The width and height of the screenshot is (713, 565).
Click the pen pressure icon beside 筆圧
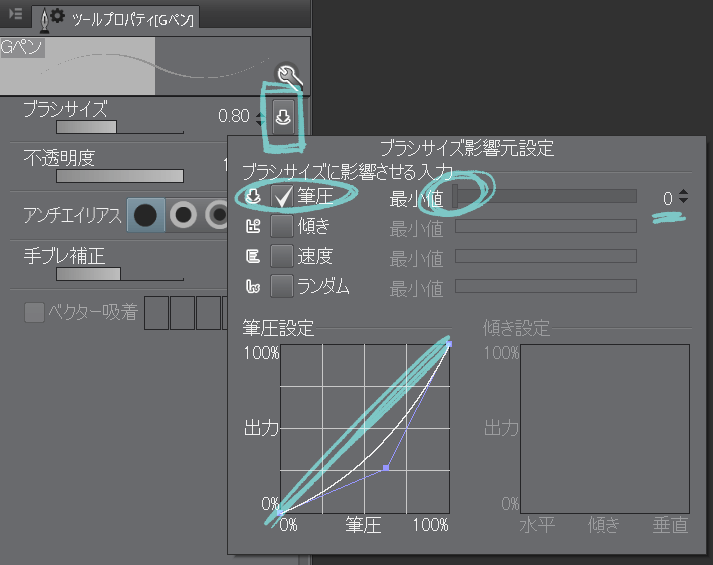[253, 198]
